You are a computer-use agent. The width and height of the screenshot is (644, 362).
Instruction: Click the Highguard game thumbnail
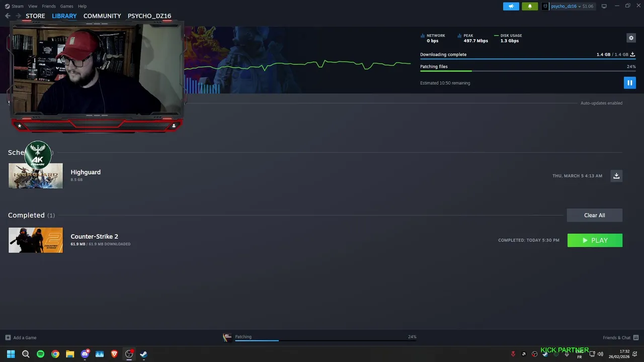[36, 176]
